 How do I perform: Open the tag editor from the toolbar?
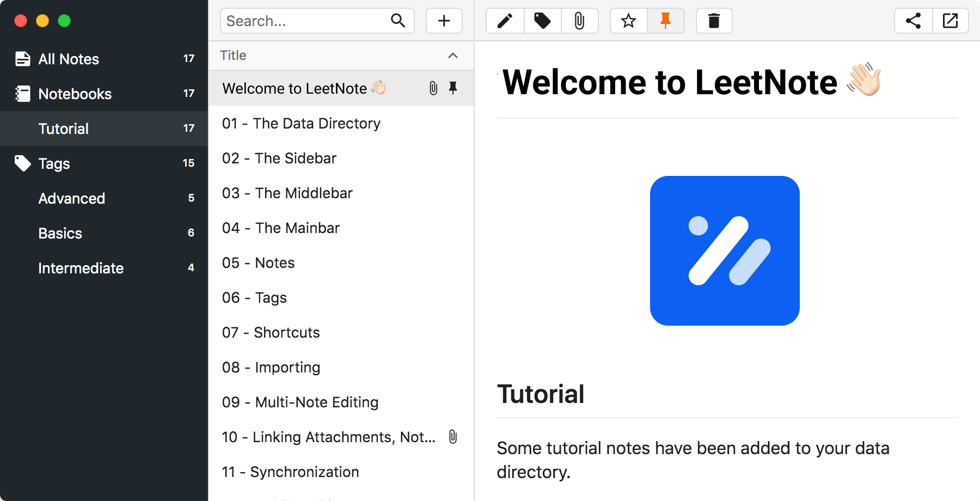[x=542, y=21]
